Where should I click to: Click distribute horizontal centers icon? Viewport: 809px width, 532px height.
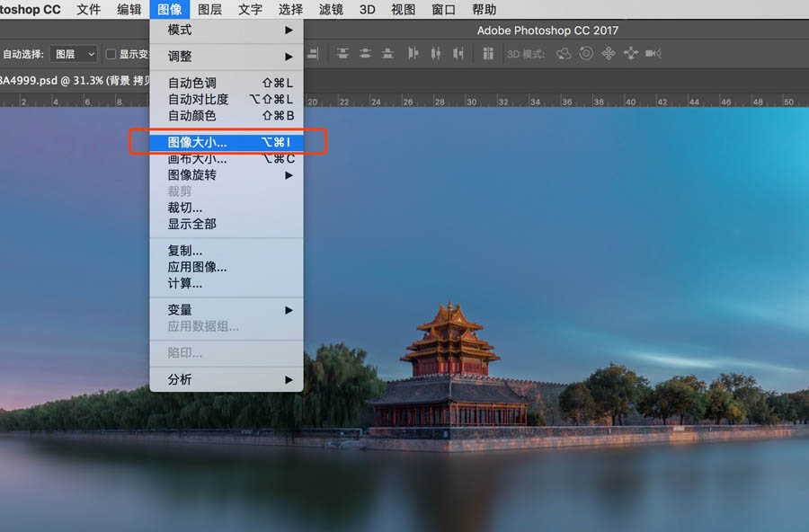pos(435,54)
